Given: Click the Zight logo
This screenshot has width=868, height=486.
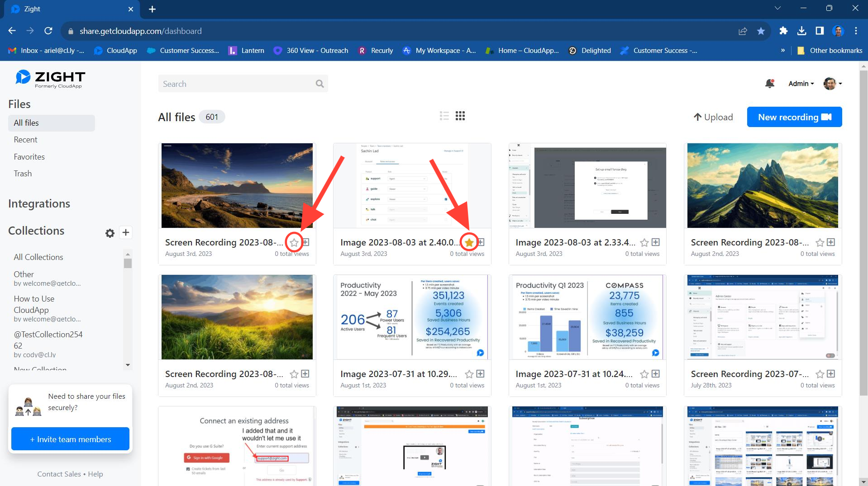Looking at the screenshot, I should click(50, 79).
